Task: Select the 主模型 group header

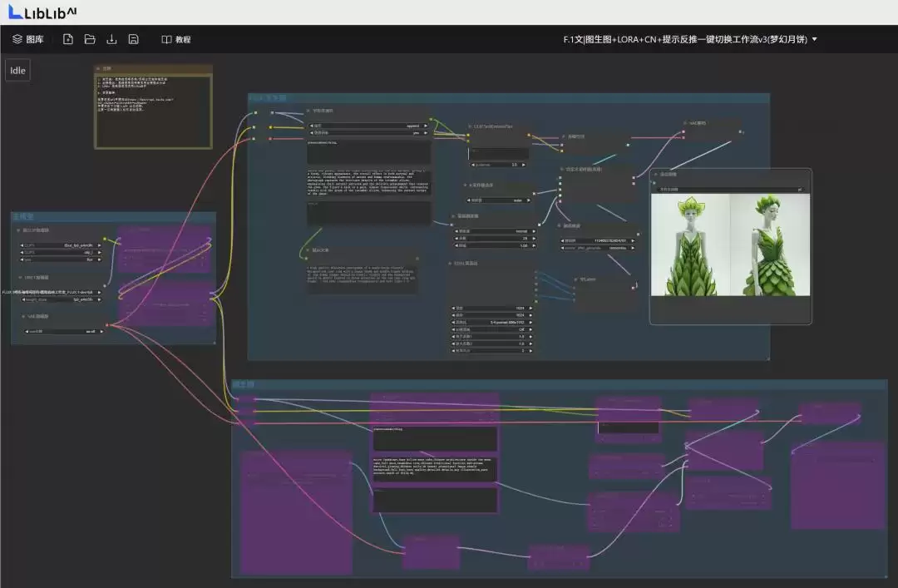Action: (x=23, y=216)
